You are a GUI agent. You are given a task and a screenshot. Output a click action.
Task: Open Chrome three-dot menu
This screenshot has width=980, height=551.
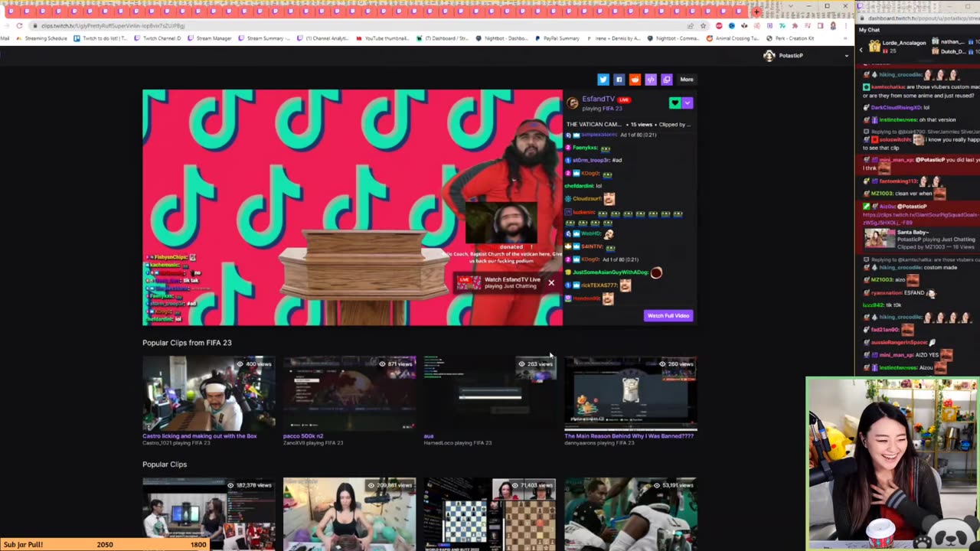(846, 26)
